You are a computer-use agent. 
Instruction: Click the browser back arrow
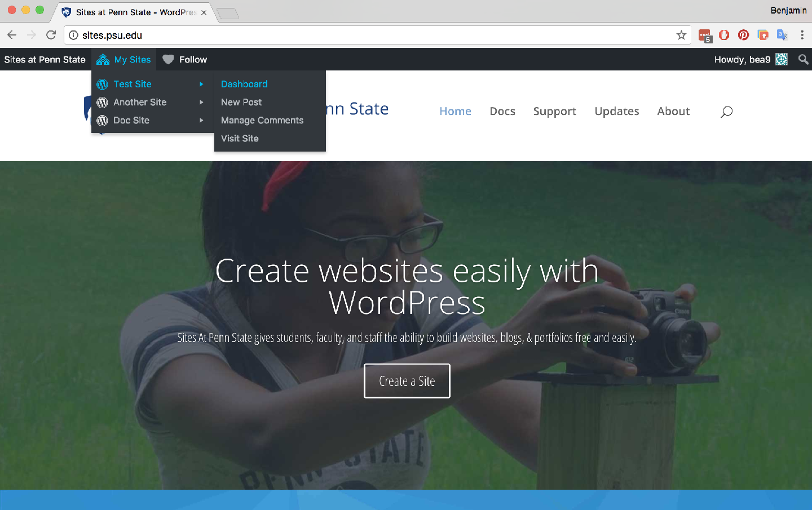(12, 35)
